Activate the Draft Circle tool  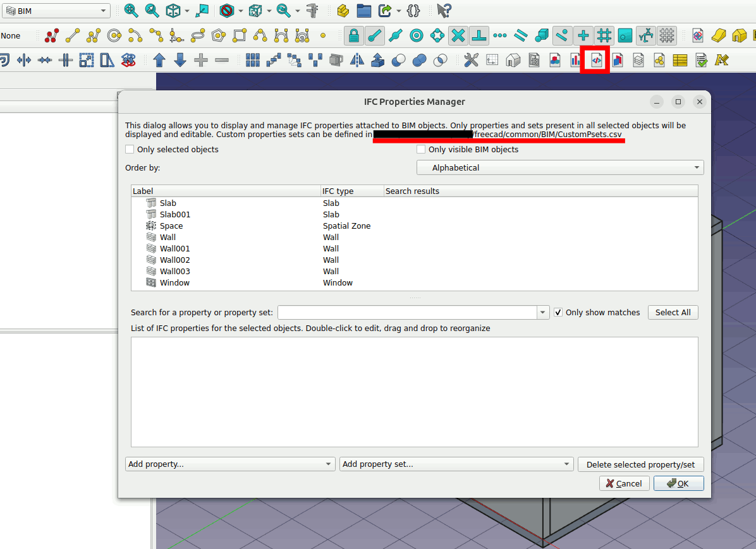tap(114, 35)
